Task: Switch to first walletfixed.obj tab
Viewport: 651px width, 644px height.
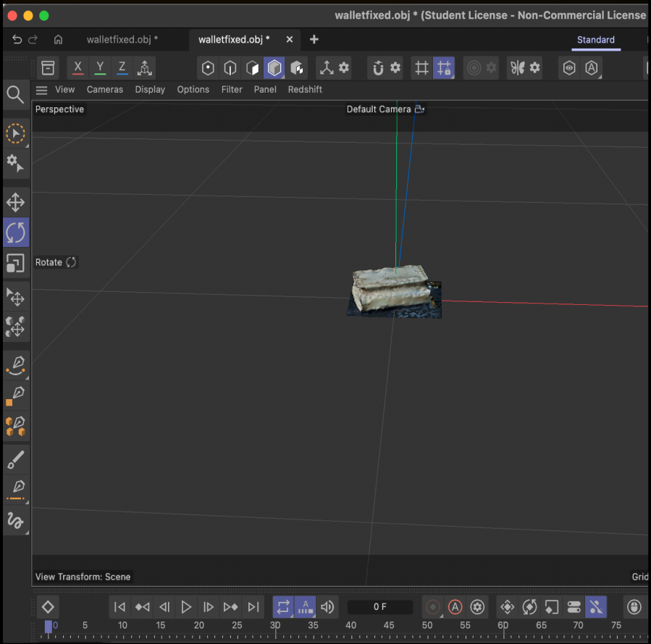Action: point(122,39)
